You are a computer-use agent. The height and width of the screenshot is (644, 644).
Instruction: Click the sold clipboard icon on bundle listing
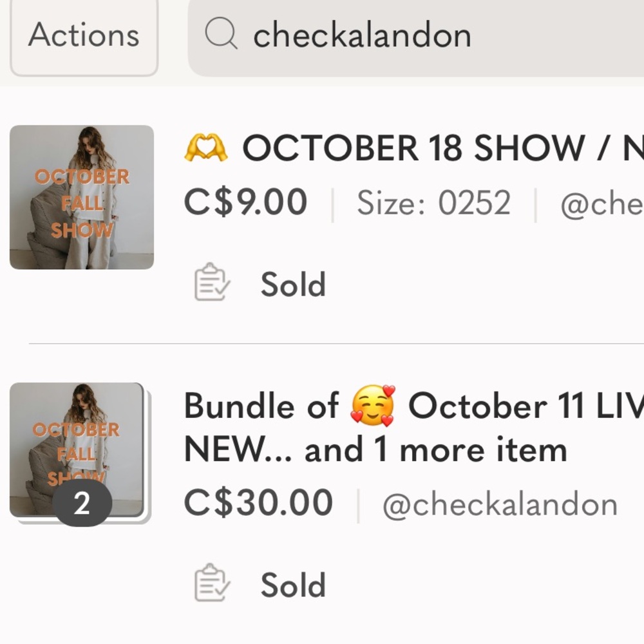(212, 583)
